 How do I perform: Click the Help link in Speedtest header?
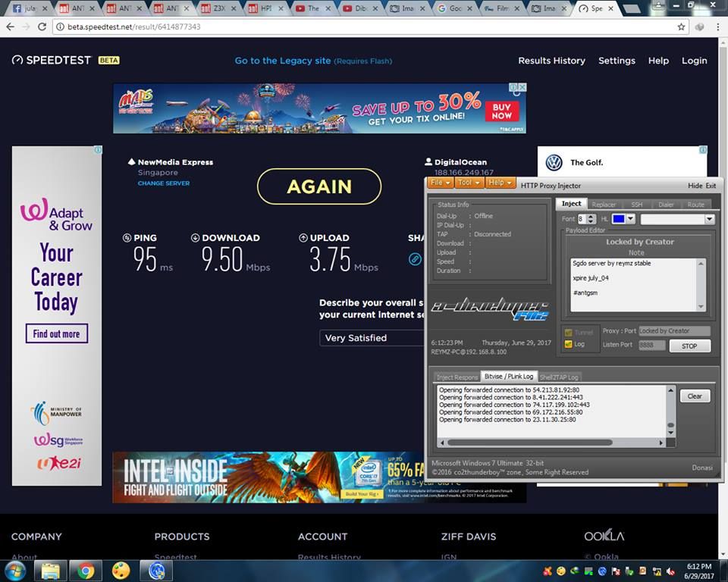(658, 61)
